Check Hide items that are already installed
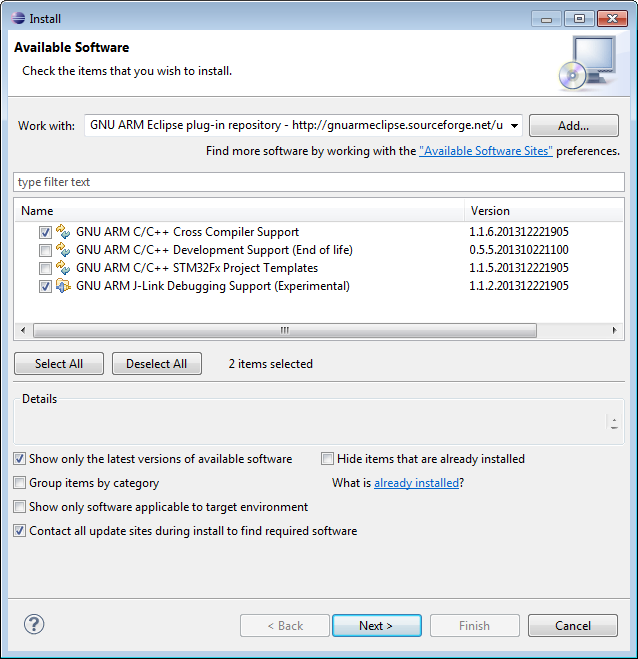Image resolution: width=638 pixels, height=659 pixels. tap(328, 459)
